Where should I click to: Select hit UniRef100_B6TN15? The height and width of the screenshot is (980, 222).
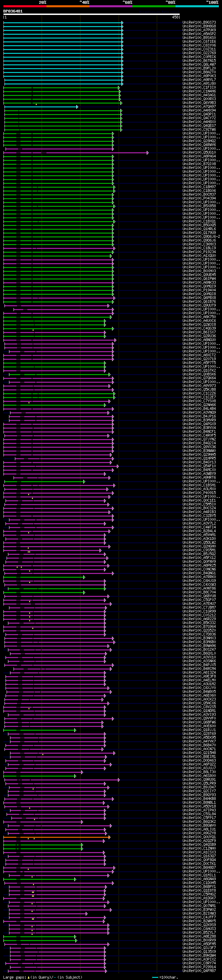click(199, 60)
